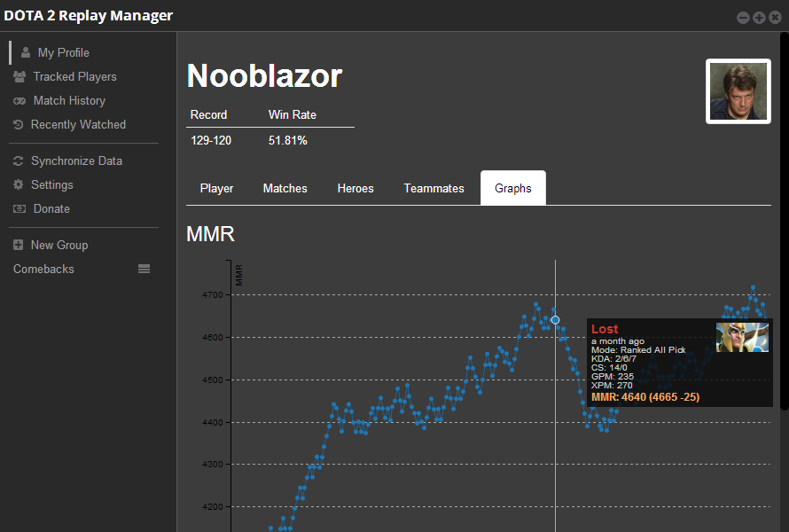789x532 pixels.
Task: Click the MMR graph heading
Action: point(210,234)
